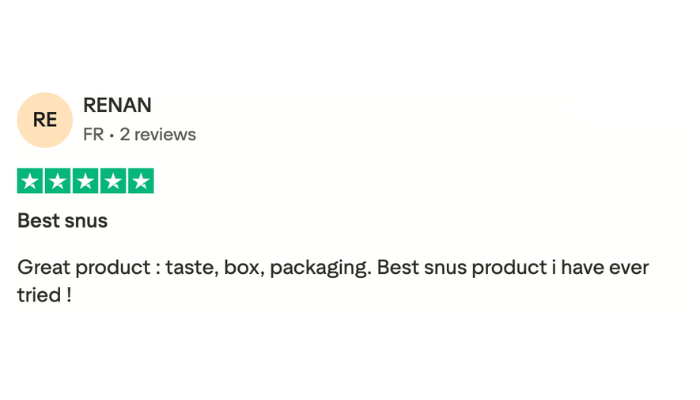Open the 2 reviews count link
Screen dimensions: 700x400
[158, 134]
